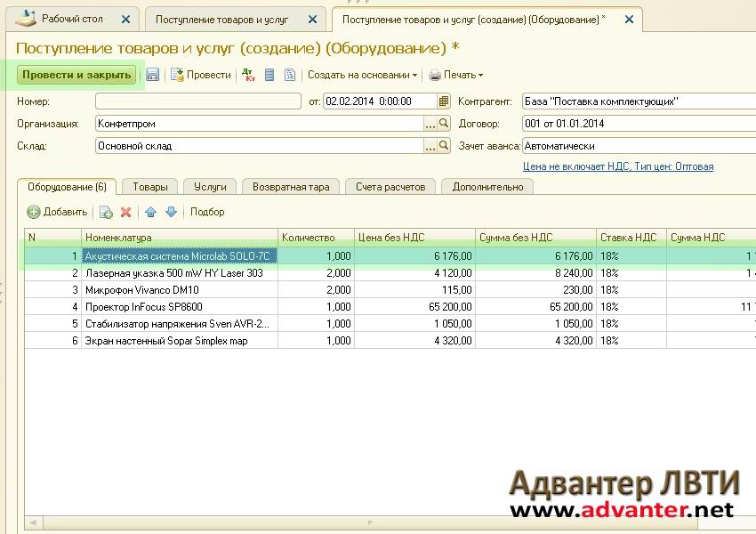The height and width of the screenshot is (534, 756).
Task: Click the save (floppy disk) icon
Action: click(x=152, y=75)
